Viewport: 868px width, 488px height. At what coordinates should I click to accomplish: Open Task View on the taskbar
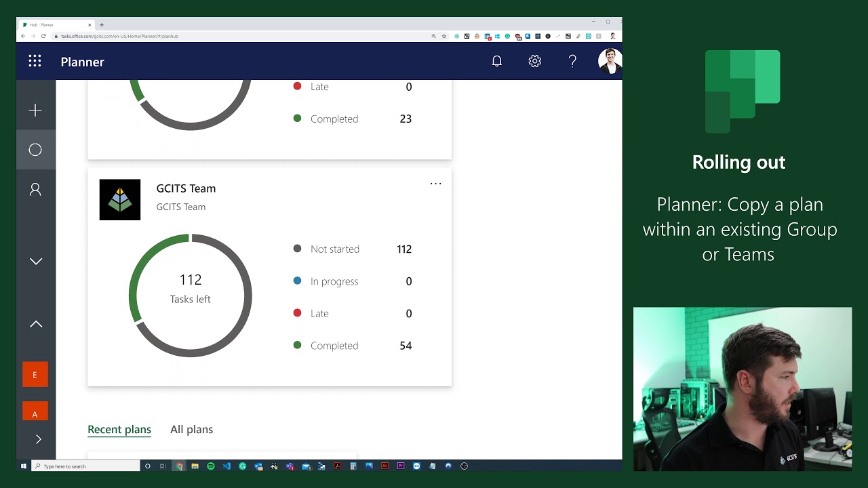pos(163,466)
